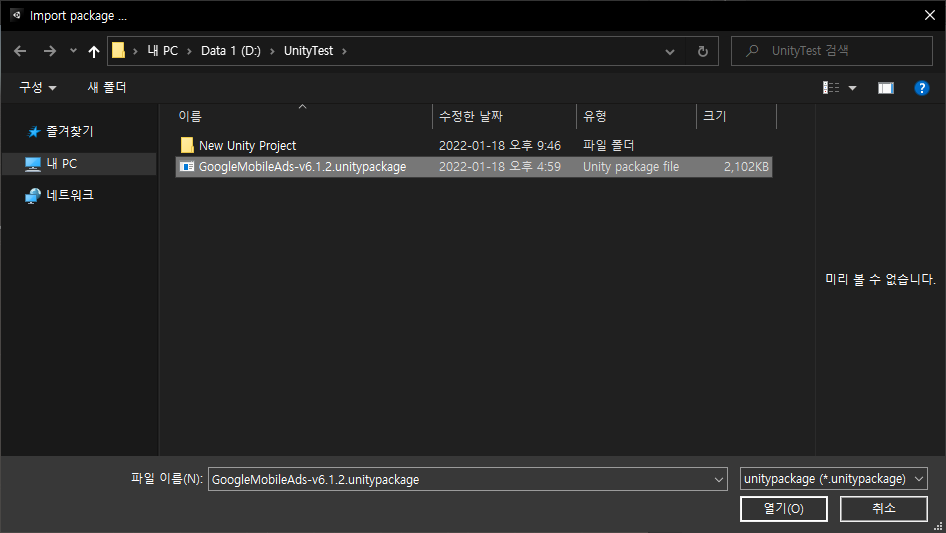Close the Import package dialog

pos(930,15)
